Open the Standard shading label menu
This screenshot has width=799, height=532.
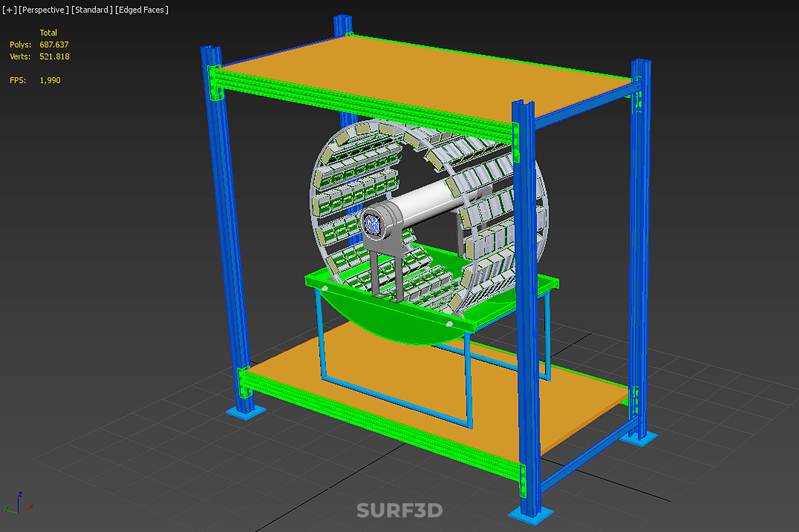pos(92,10)
